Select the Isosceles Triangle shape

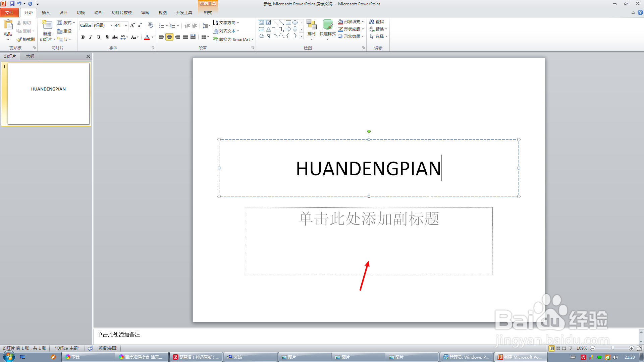tap(268, 29)
